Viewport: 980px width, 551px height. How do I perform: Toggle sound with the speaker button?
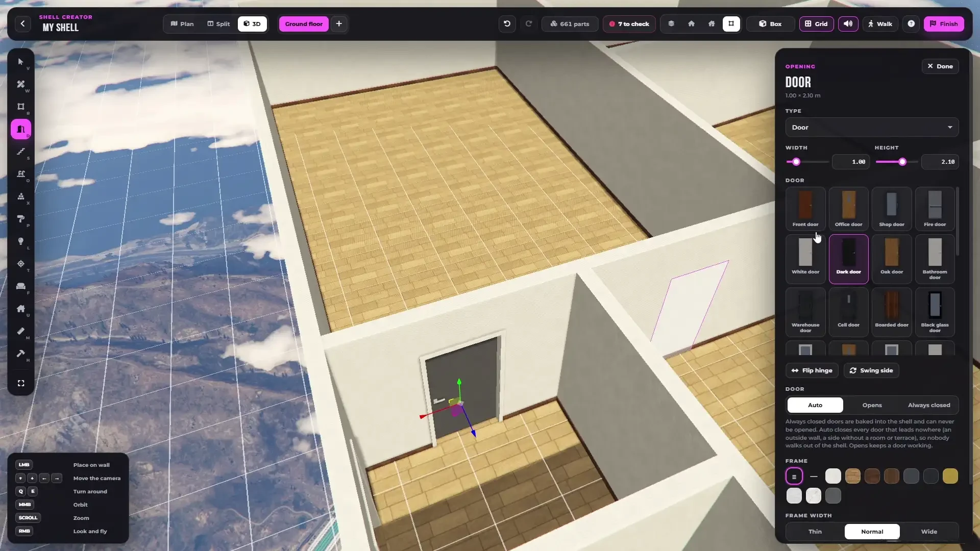pyautogui.click(x=848, y=24)
